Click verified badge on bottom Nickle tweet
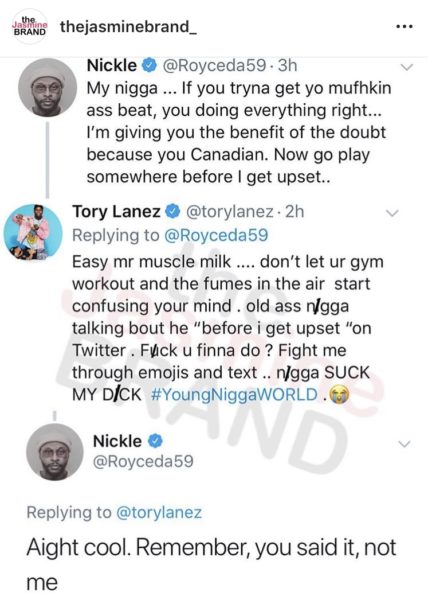 155,441
